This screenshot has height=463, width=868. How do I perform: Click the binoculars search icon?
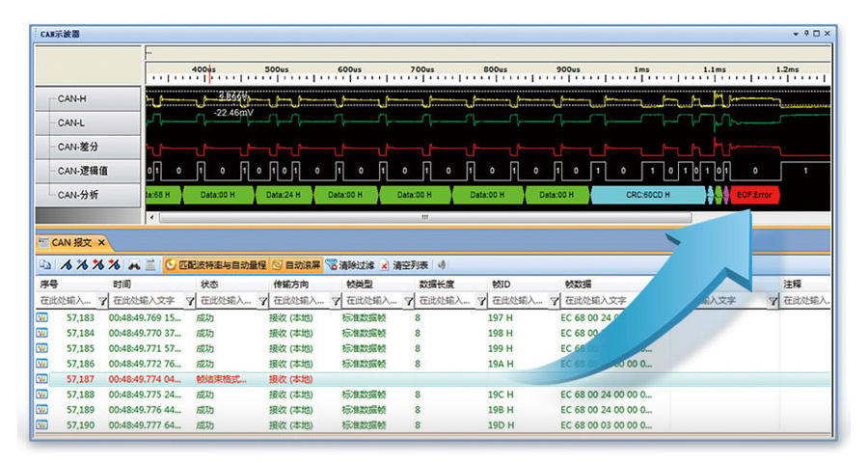click(x=134, y=264)
